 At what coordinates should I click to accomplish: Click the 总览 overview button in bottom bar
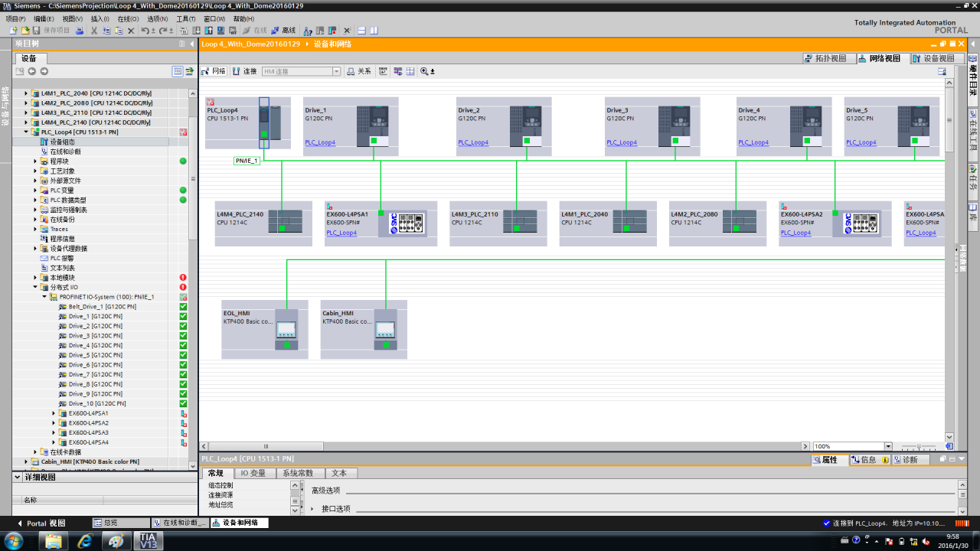tap(121, 523)
